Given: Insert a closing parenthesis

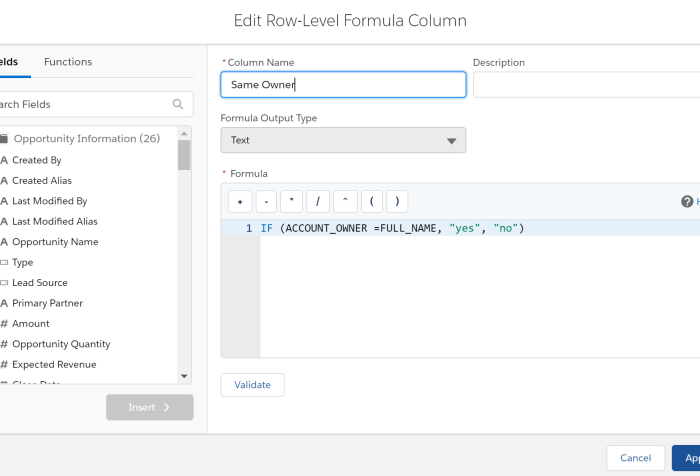Looking at the screenshot, I should (397, 202).
